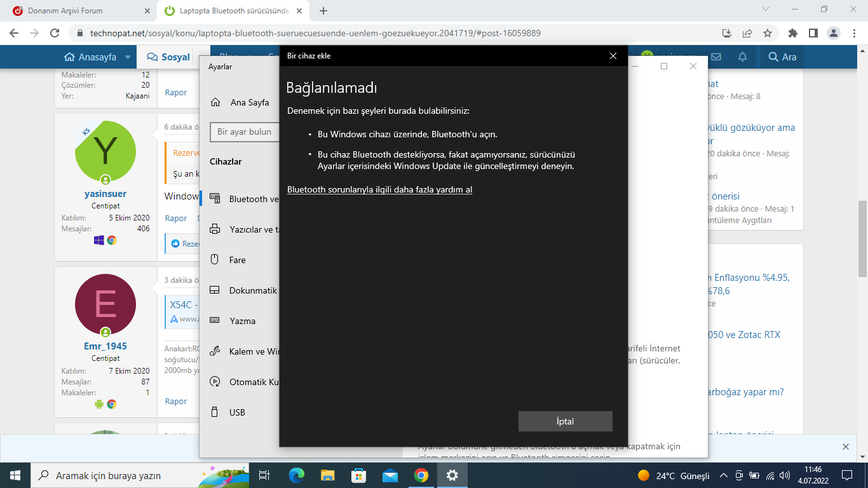Click the Windows icon under yasinsuer
The image size is (868, 488).
pos(99,240)
